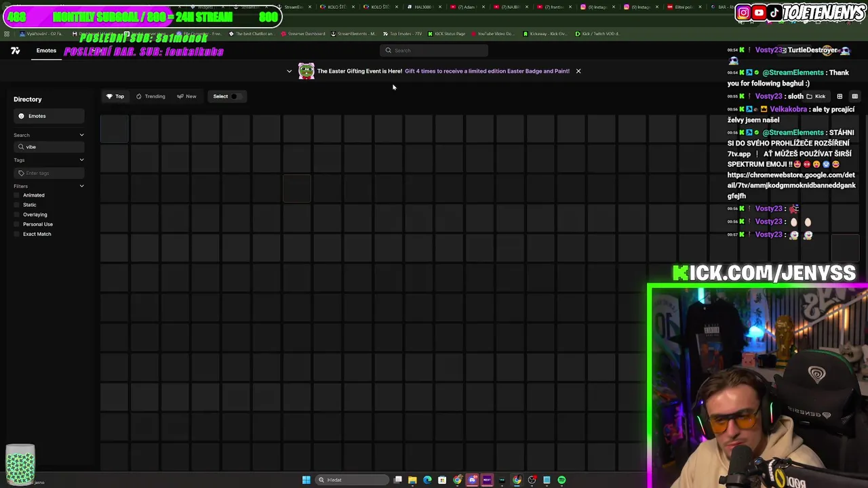Open OBS Studio from taskbar
Screen dimensions: 868x488
point(532,480)
